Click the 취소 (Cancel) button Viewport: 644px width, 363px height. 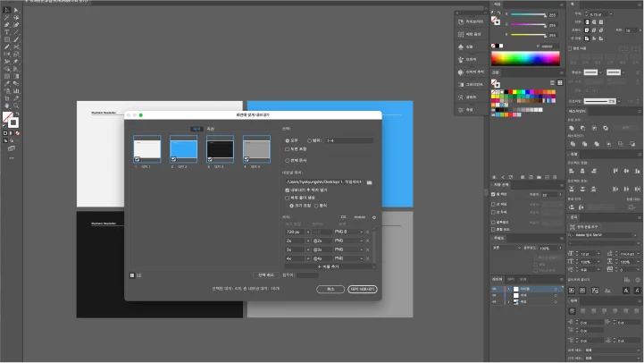coord(330,290)
